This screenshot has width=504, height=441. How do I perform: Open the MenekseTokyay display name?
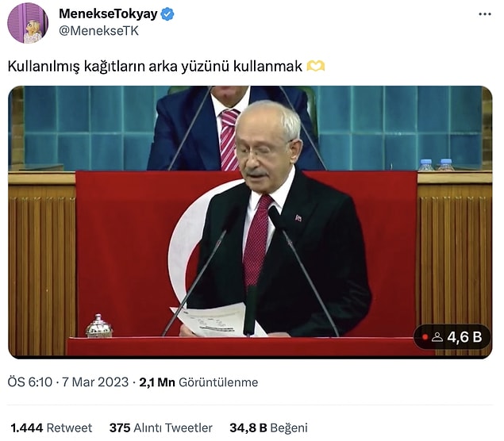pyautogui.click(x=108, y=13)
